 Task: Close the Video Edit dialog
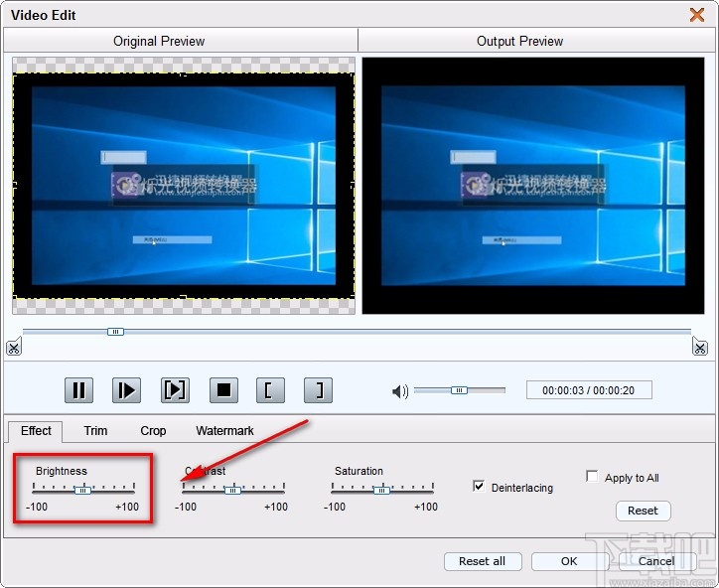697,15
